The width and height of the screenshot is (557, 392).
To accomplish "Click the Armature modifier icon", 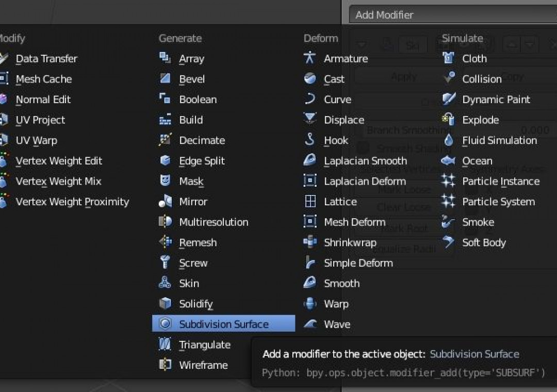I will (x=310, y=58).
